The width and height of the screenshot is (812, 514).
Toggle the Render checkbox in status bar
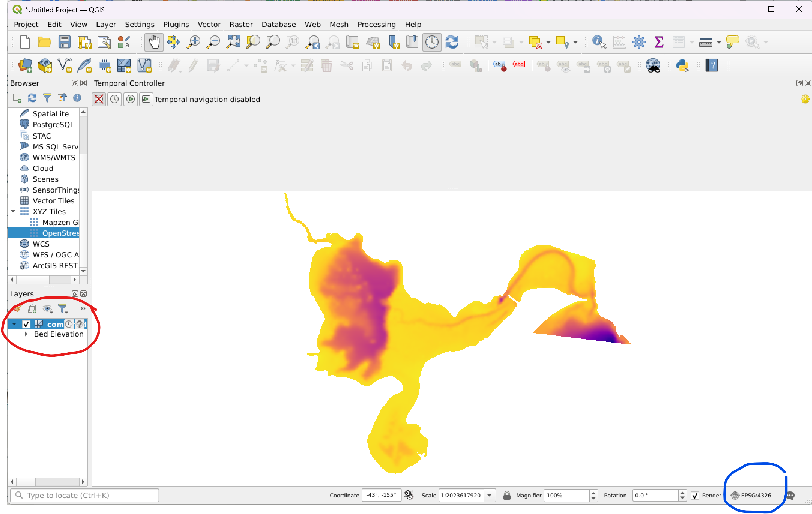[694, 495]
